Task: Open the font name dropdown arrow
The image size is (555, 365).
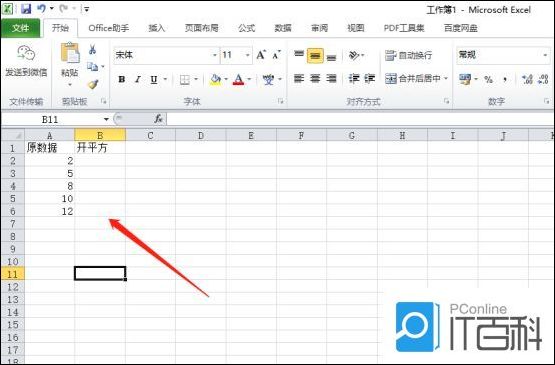Action: pyautogui.click(x=214, y=55)
